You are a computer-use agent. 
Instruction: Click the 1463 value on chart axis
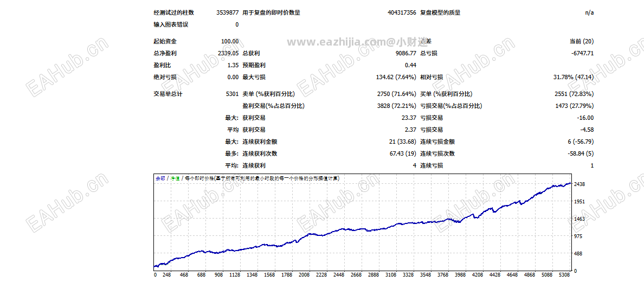pyautogui.click(x=579, y=219)
